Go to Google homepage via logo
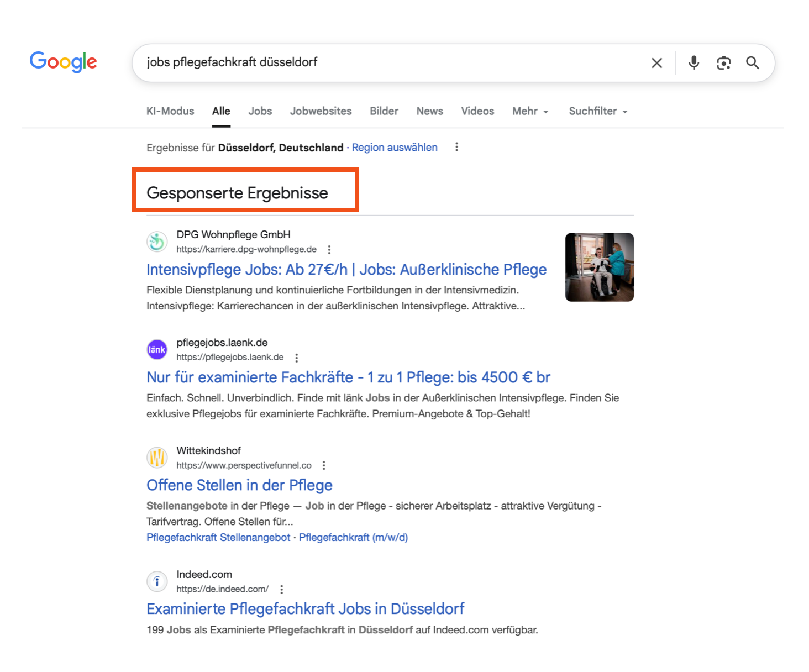The height and width of the screenshot is (672, 809). coord(63,62)
